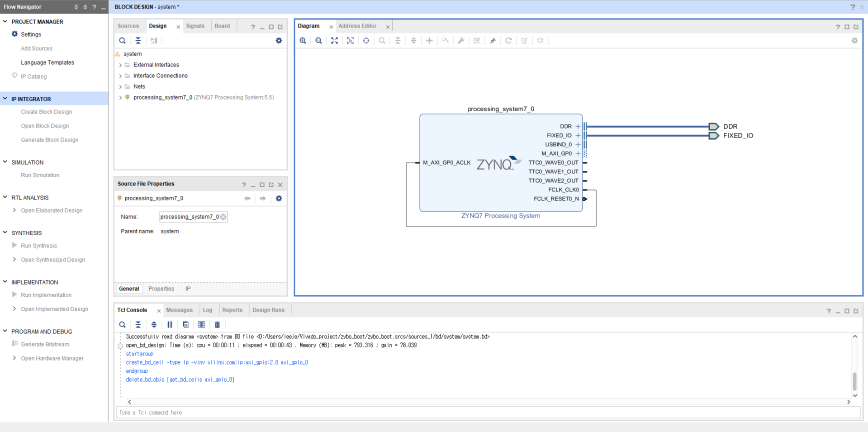Expand External Interfaces tree node
Viewport: 868px width, 432px height.
[x=120, y=65]
